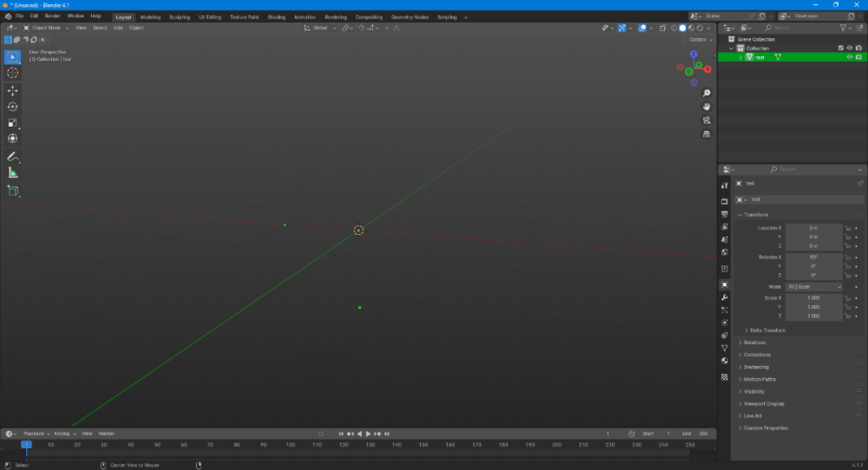
Task: Open the rotation Mode XYZ Euler dropdown
Action: click(x=813, y=286)
